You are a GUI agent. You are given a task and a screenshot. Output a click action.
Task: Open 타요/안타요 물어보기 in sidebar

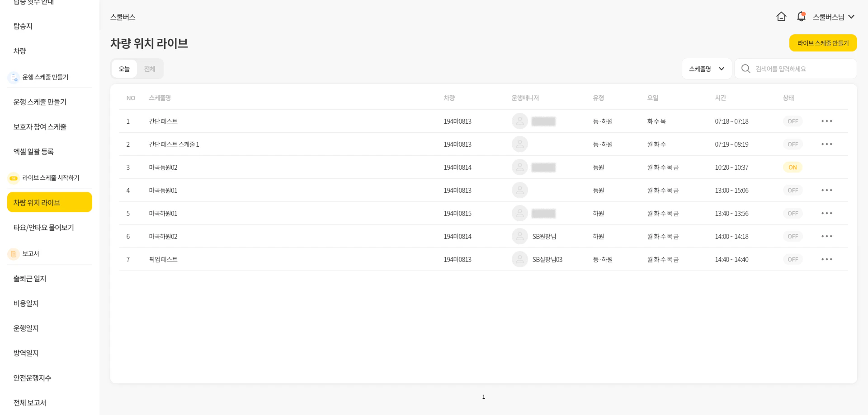click(44, 227)
